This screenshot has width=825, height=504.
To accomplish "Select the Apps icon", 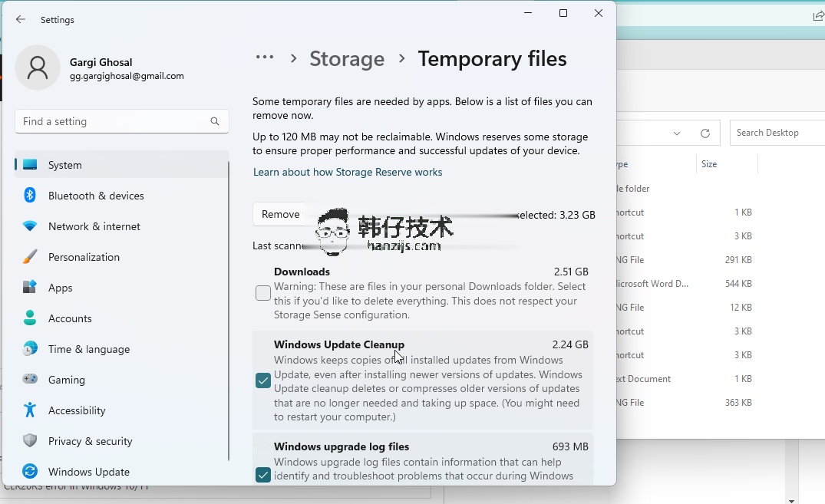I will pyautogui.click(x=30, y=287).
